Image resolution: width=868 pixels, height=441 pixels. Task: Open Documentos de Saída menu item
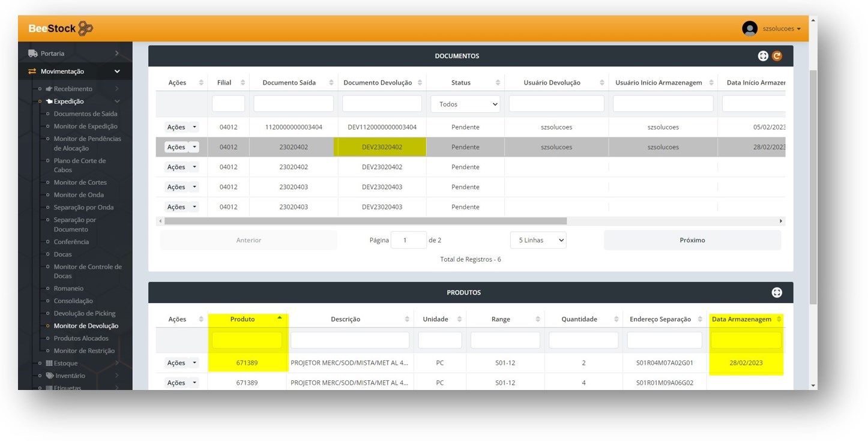pos(85,113)
